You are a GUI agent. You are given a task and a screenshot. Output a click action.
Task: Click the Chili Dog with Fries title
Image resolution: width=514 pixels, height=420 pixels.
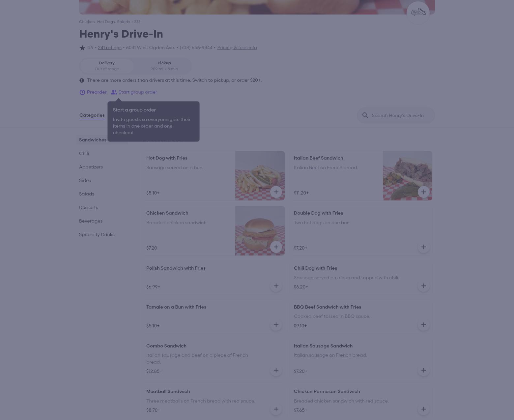[x=315, y=268]
